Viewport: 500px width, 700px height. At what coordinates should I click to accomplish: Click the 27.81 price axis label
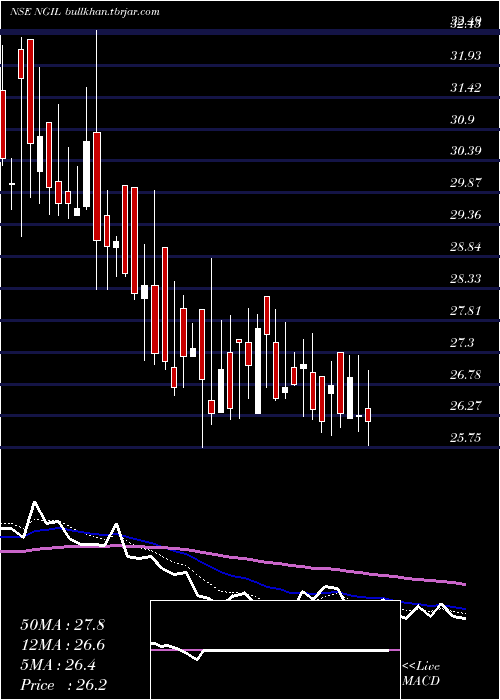[466, 311]
